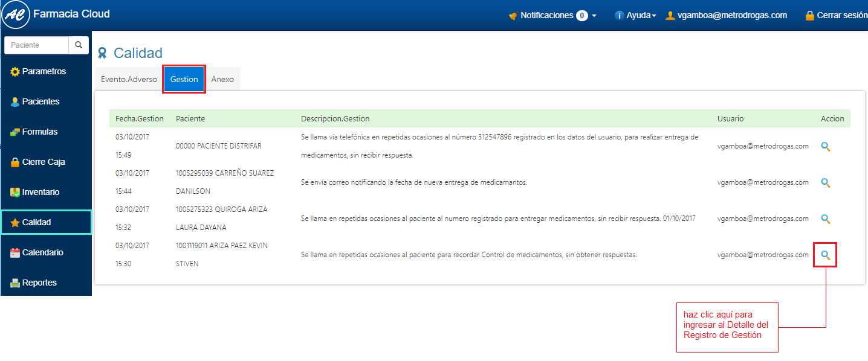Open Formulas from the sidebar

pos(40,132)
